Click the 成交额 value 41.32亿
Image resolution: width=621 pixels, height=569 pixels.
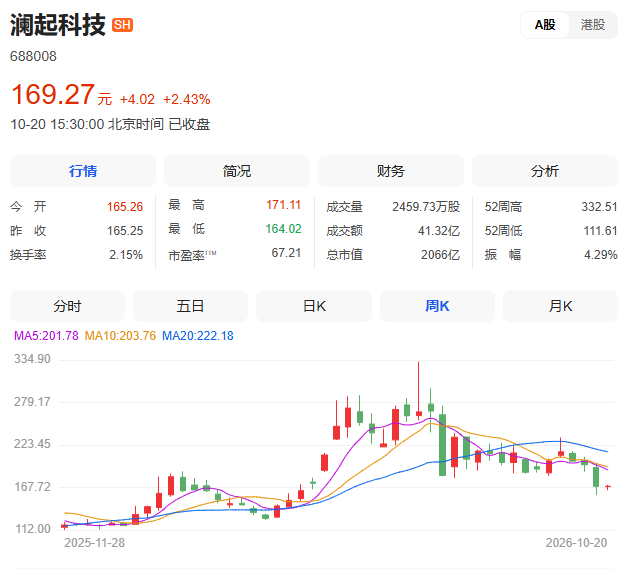point(439,230)
